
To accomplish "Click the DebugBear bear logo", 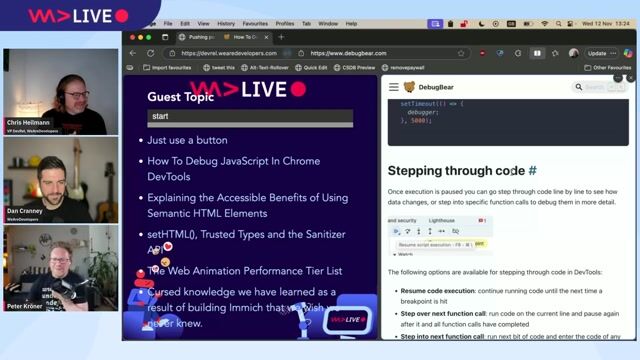I will tap(409, 87).
